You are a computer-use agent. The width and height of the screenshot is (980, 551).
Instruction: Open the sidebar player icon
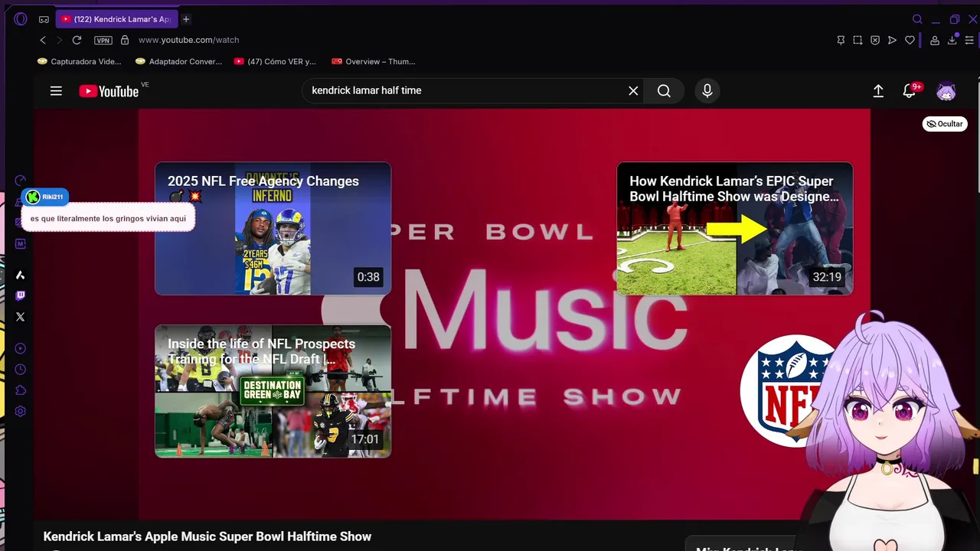tap(21, 348)
